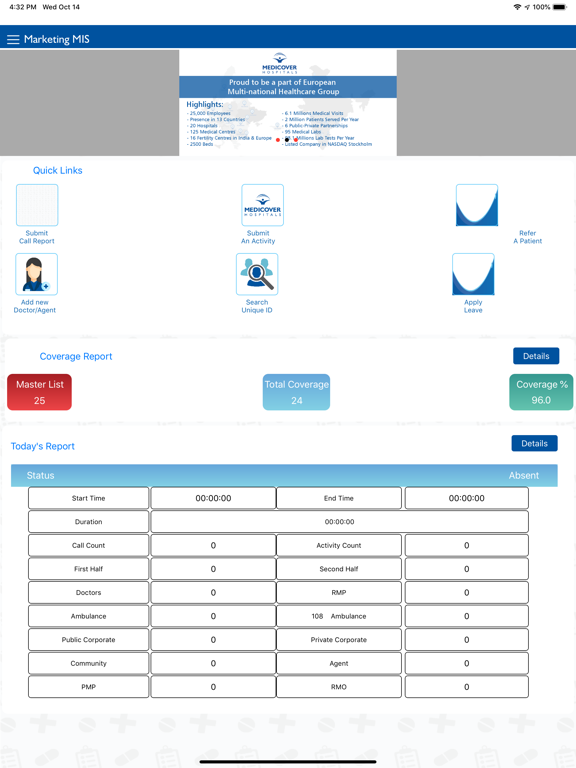Select the Agent cell
This screenshot has height=768, width=576.
pos(339,663)
